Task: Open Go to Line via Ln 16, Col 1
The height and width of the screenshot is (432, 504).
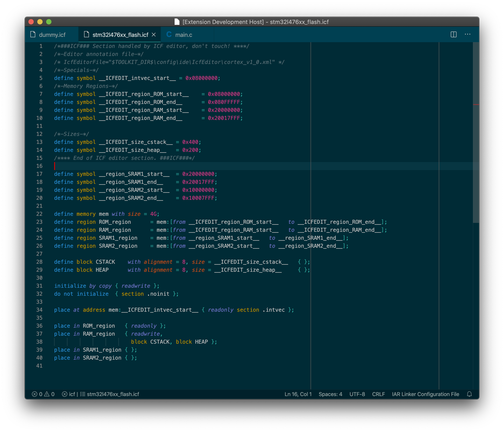Action: (298, 394)
